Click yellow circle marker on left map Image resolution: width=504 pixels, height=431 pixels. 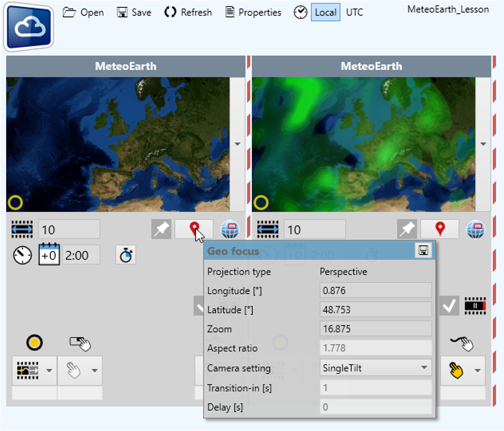[15, 203]
